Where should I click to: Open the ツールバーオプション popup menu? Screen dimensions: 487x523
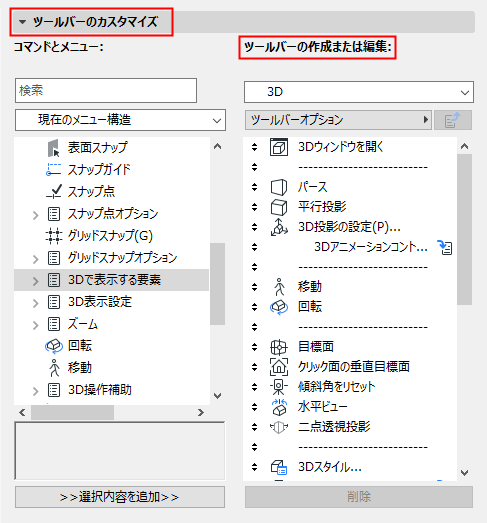point(338,120)
